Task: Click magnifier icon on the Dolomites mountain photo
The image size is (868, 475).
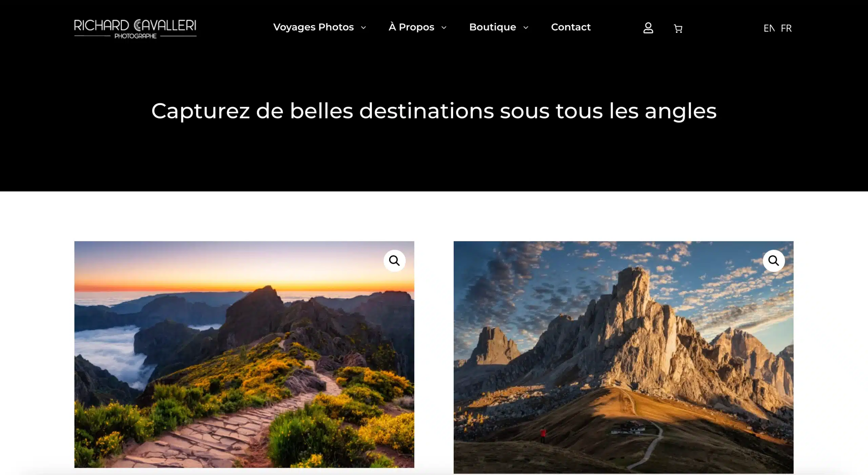Action: point(773,260)
